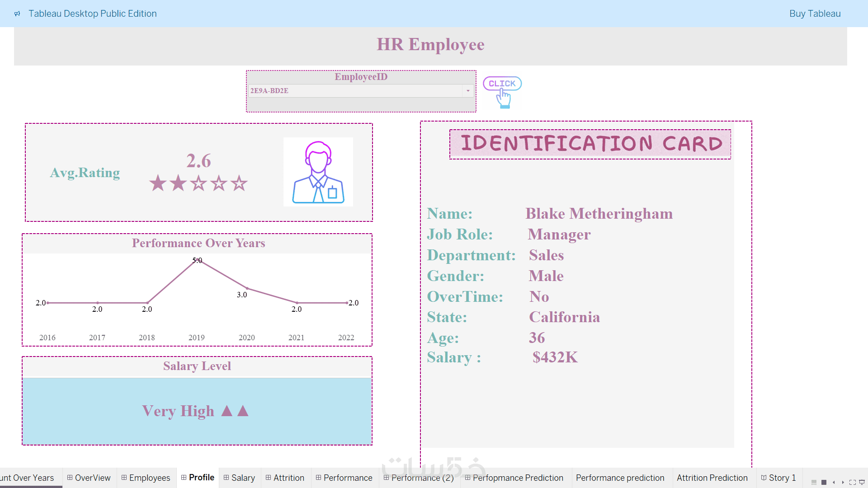Screen dimensions: 868x488
Task: Go to previous sheet arrow
Action: (834, 482)
